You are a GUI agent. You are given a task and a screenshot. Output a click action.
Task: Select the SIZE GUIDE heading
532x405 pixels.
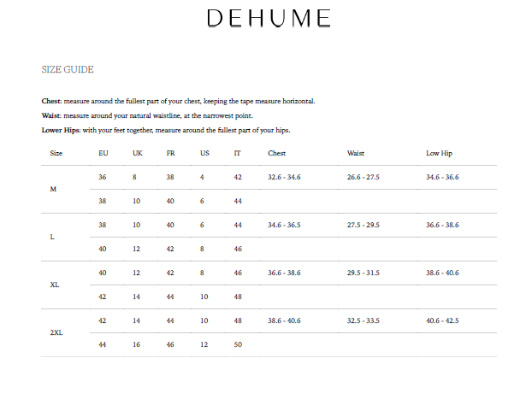click(x=68, y=69)
